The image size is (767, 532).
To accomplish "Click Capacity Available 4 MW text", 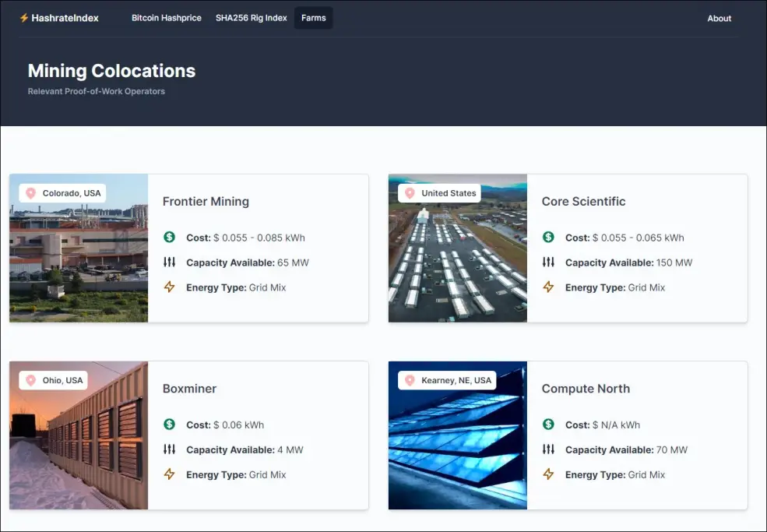I will click(x=245, y=449).
